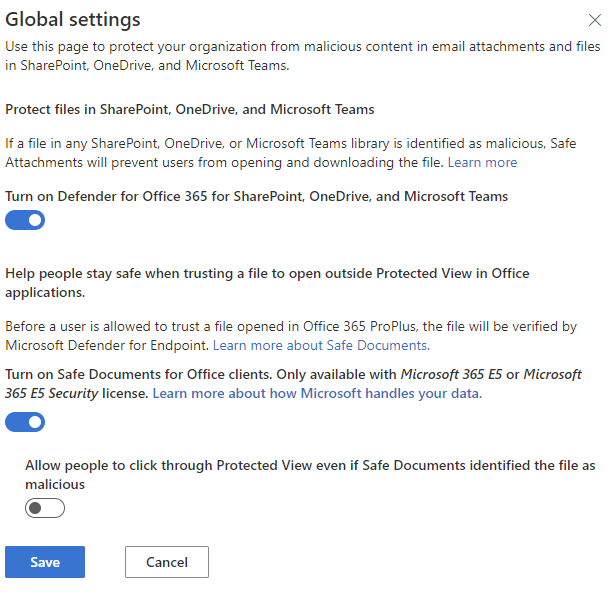This screenshot has width=612, height=606.
Task: Toggle Defender for Office 365 for SharePoint switch
Action: coord(25,221)
